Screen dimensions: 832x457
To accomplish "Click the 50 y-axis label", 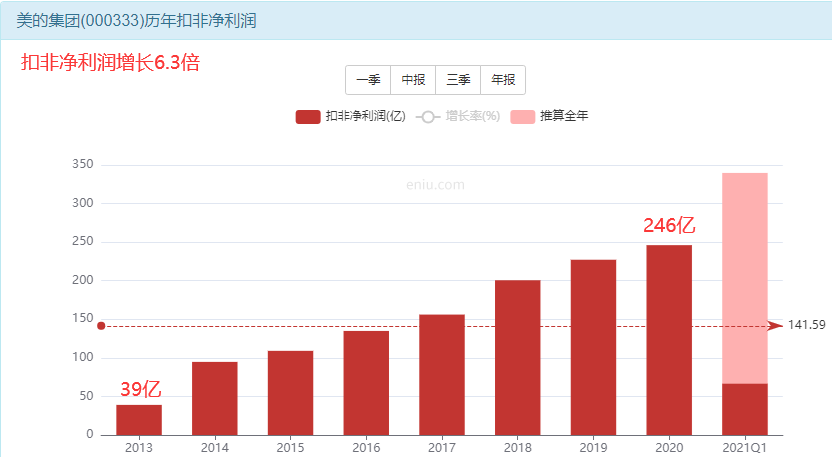I will [86, 396].
